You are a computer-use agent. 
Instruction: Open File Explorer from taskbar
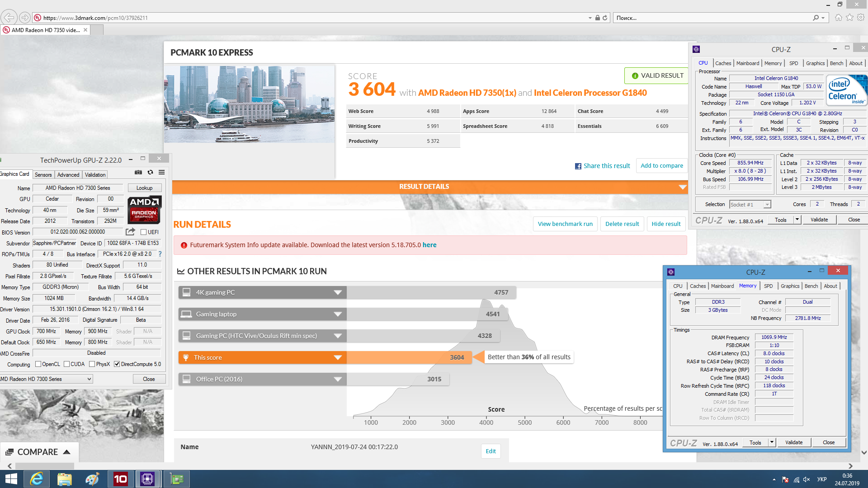click(64, 479)
